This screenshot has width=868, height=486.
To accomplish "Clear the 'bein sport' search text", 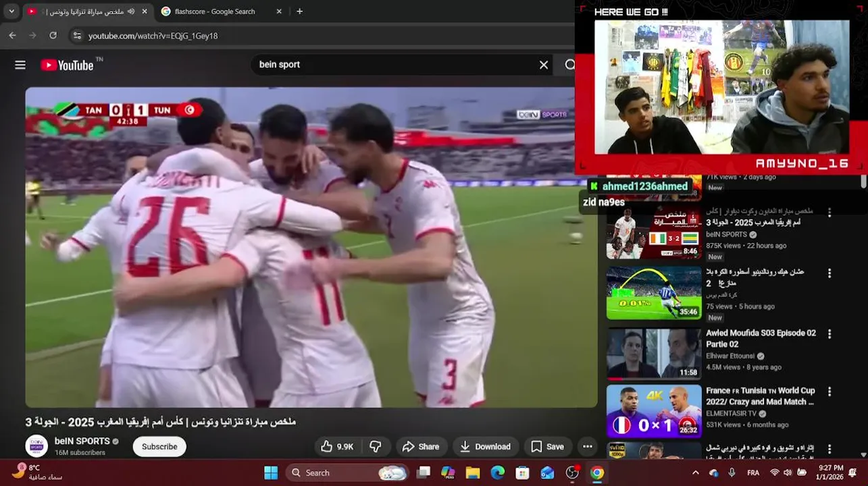I will point(544,65).
